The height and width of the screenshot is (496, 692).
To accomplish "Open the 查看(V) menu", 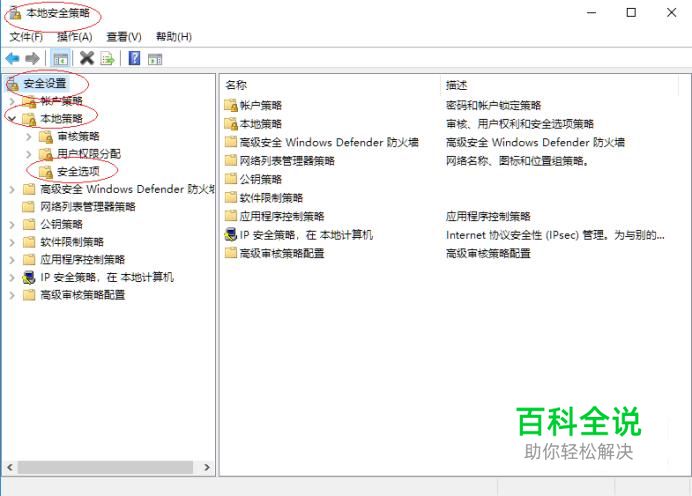I will 124,37.
